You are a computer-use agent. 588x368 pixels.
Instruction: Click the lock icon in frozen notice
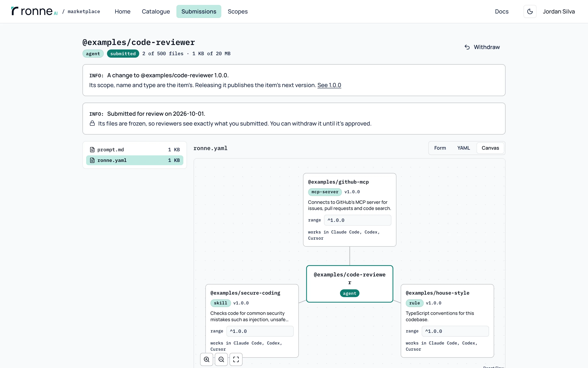tap(92, 123)
